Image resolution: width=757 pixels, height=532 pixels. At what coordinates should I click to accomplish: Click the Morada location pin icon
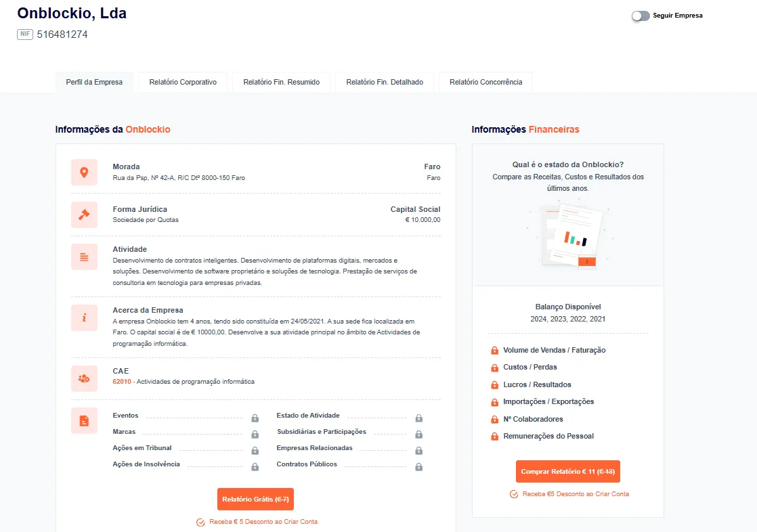(x=84, y=173)
